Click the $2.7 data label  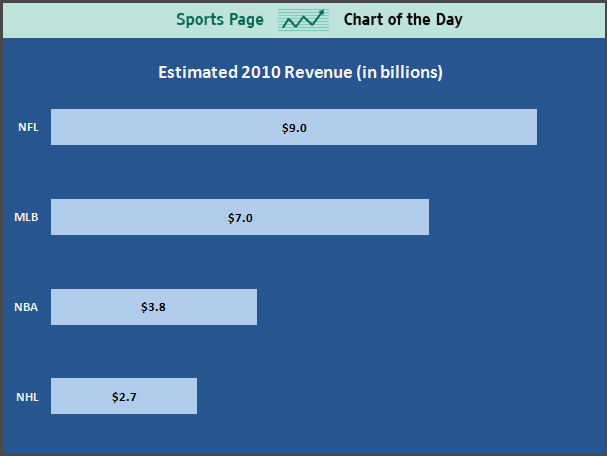point(124,397)
